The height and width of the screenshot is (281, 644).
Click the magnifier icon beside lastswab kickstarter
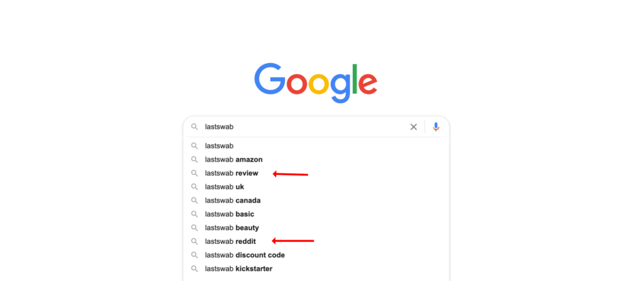point(194,269)
